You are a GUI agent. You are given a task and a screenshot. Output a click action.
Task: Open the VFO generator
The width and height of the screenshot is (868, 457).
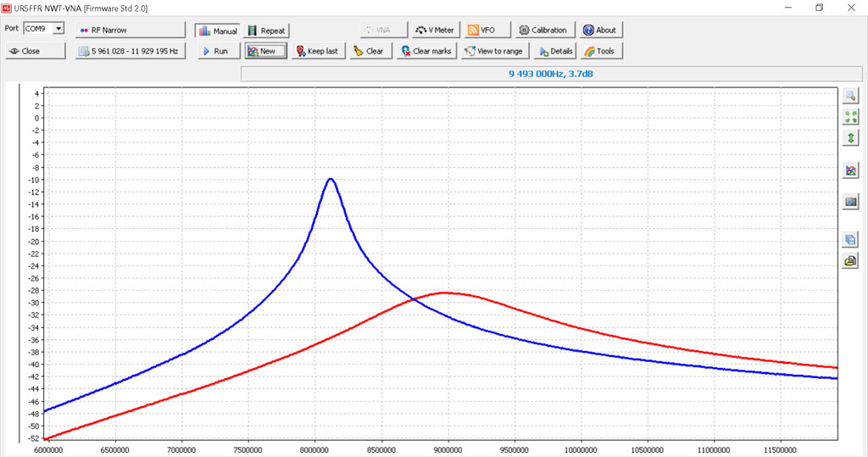click(487, 30)
